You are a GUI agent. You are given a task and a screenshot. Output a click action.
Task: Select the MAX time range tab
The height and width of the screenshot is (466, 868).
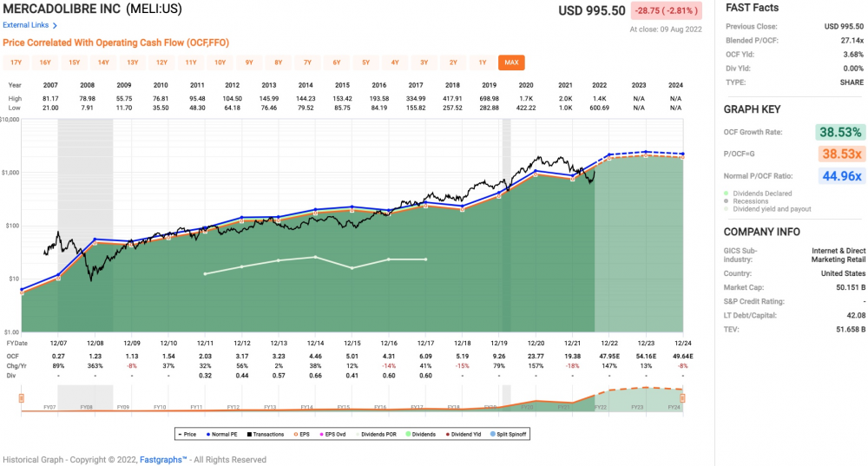point(511,62)
